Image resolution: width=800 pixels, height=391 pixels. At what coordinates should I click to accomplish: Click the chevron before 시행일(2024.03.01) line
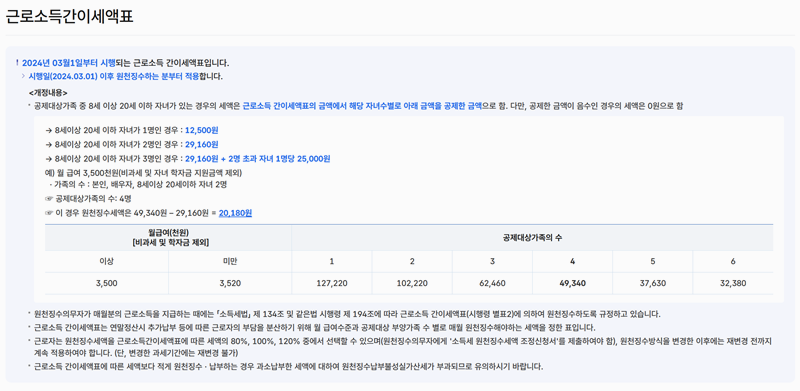(23, 77)
